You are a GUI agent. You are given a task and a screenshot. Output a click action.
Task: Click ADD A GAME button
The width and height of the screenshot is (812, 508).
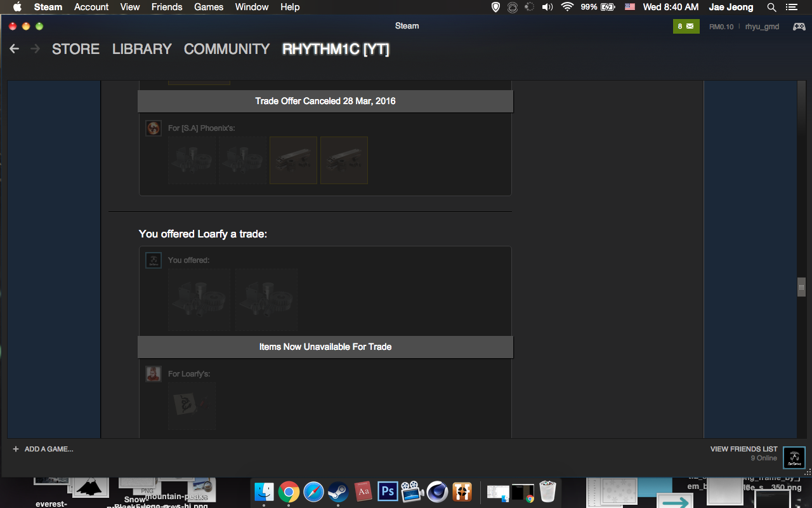43,449
